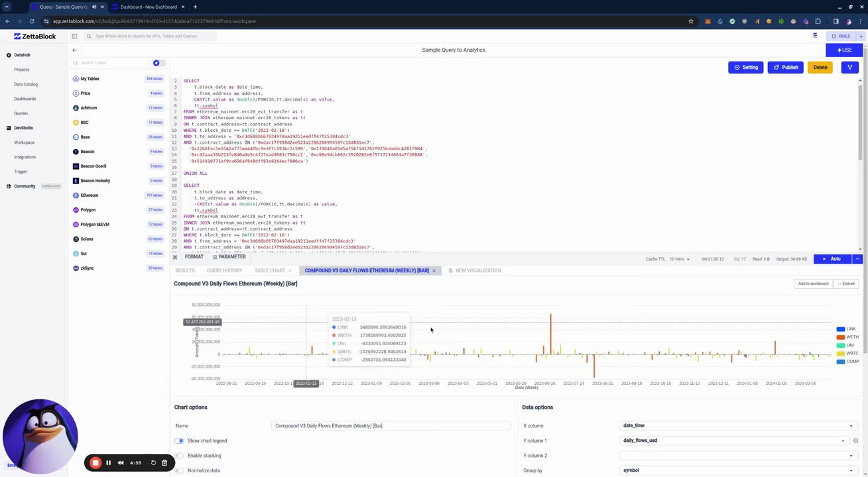
Task: Open the Chrome three-dot menu
Action: pyautogui.click(x=859, y=21)
